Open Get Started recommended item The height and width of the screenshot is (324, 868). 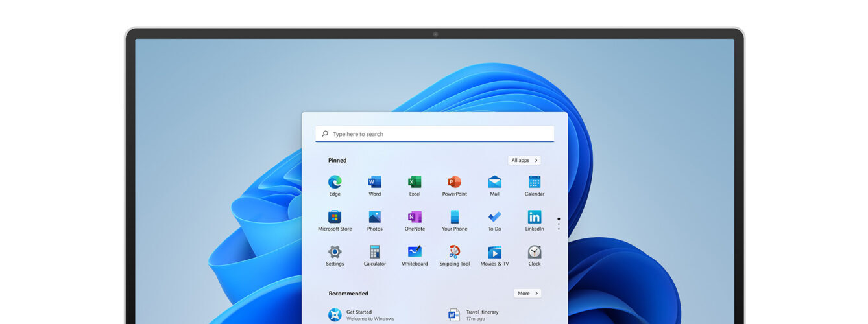[361, 315]
